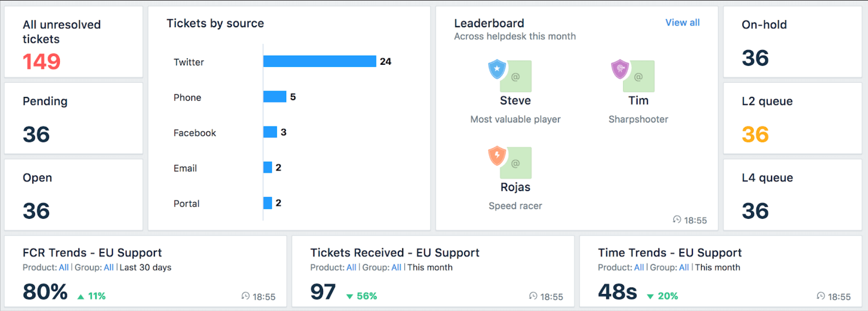Viewport: 868px width, 311px height.
Task: Click the refresh icon in FCR Trends widget
Action: pyautogui.click(x=245, y=296)
